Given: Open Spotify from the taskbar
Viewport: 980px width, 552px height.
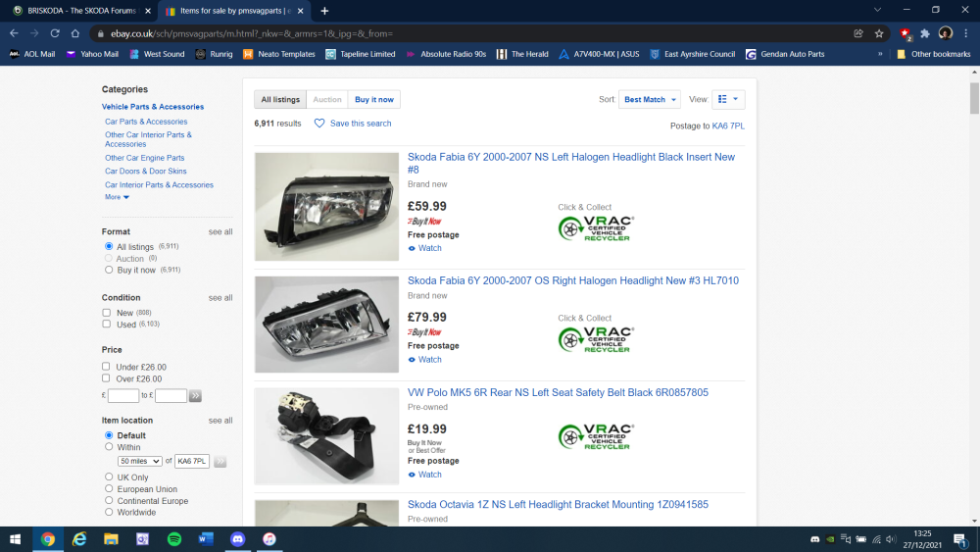Looking at the screenshot, I should coord(174,539).
